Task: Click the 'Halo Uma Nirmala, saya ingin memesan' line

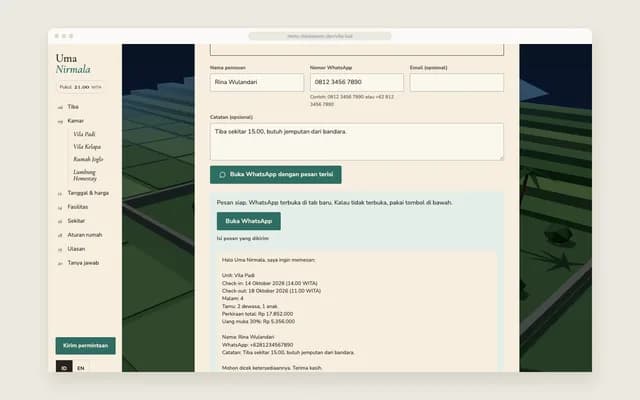Action: (x=269, y=260)
